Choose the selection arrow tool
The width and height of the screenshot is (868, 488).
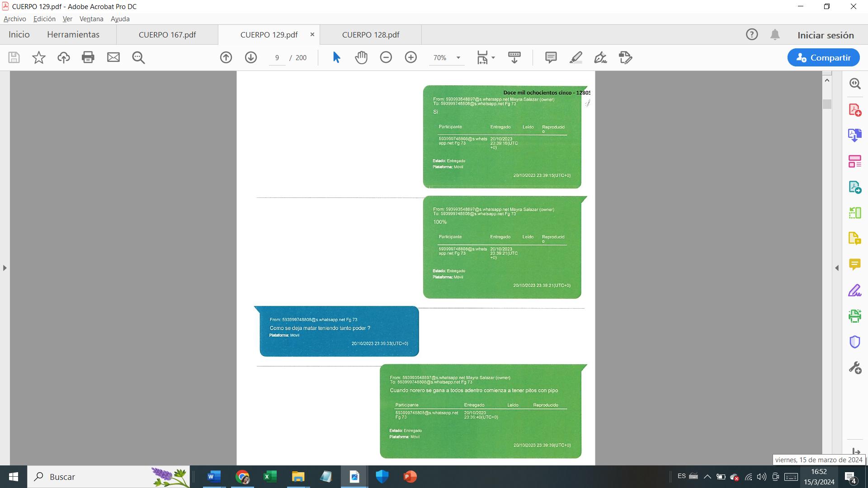(x=336, y=57)
